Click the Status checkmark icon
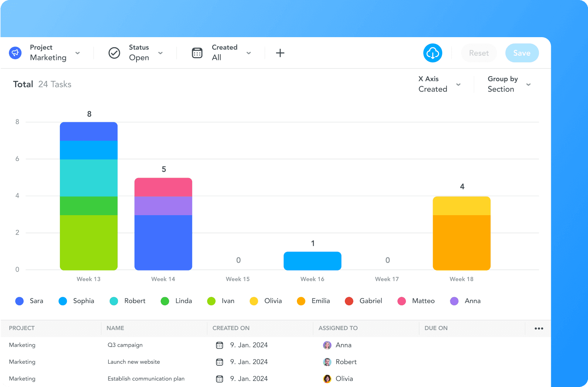Screen dimensions: 588x387 click(x=114, y=53)
